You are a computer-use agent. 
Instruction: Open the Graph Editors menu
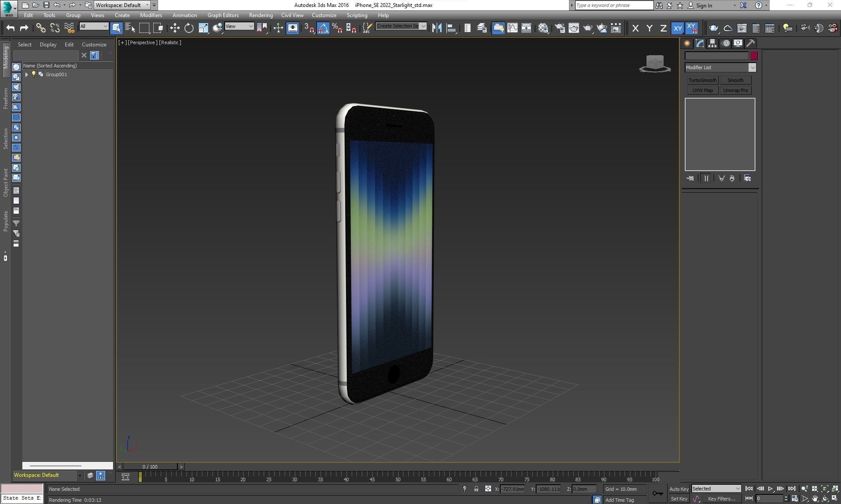[223, 15]
